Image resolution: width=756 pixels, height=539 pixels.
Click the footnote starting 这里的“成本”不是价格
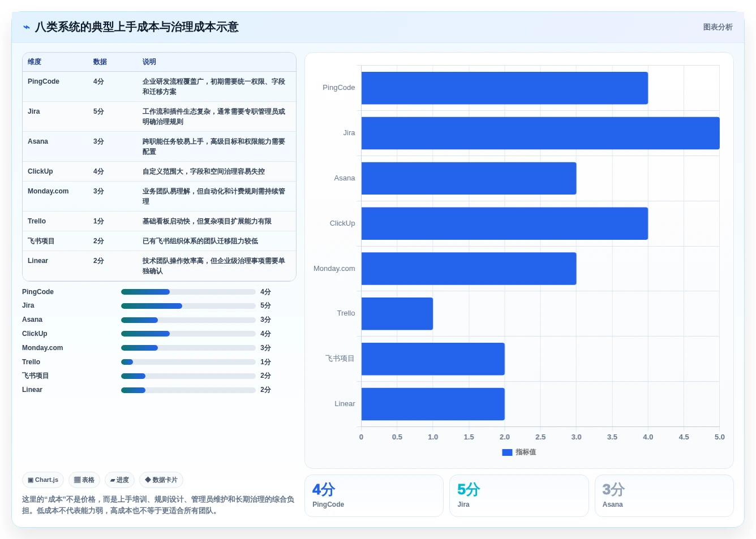pyautogui.click(x=158, y=505)
